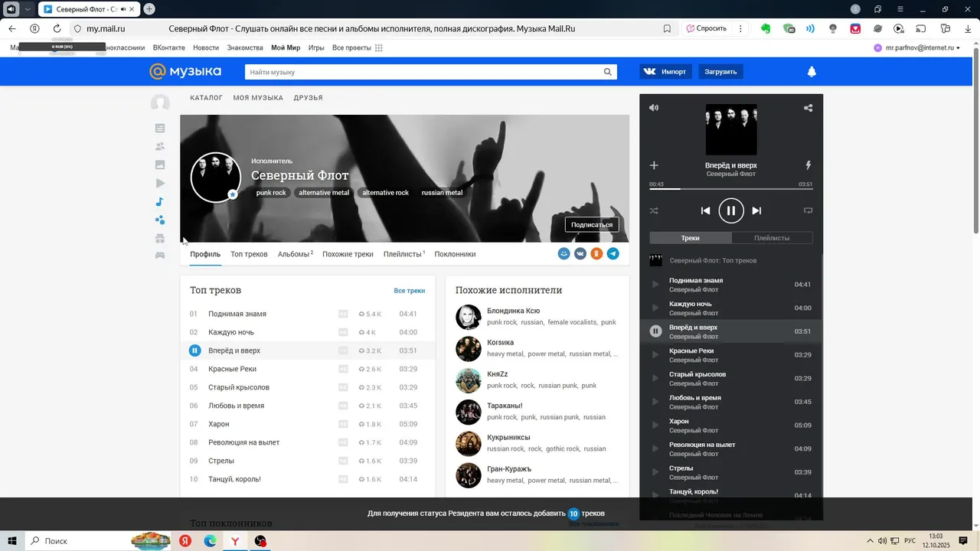
Task: Play 'Харон' in player queue
Action: [x=655, y=425]
